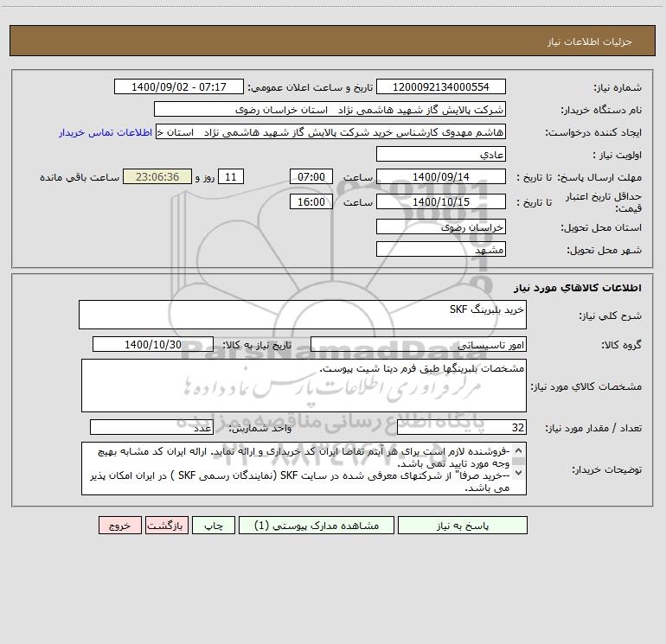Click priority field 'عادی'
The height and width of the screenshot is (644, 666).
pyautogui.click(x=441, y=154)
